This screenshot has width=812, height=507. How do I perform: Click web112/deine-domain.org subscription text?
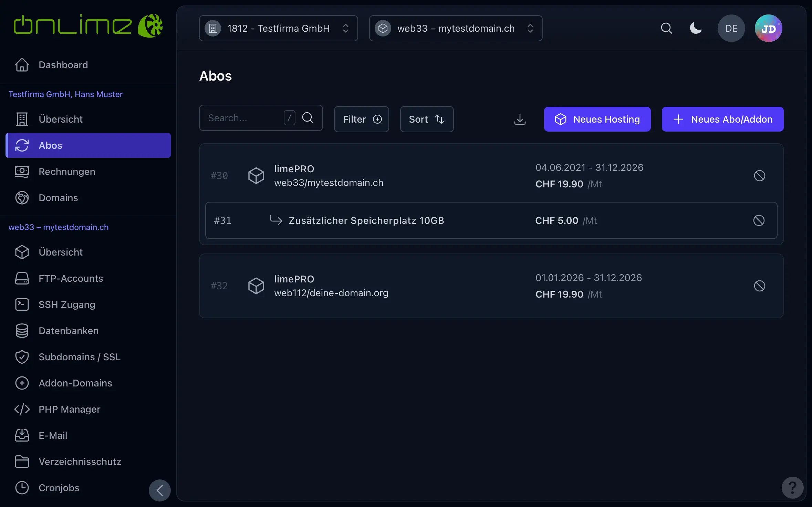(x=331, y=293)
